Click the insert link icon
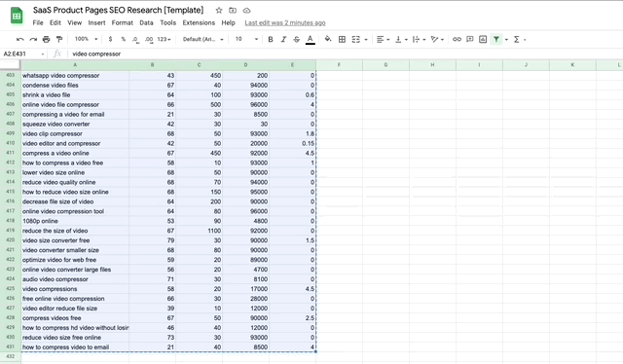623x364 pixels. point(457,39)
